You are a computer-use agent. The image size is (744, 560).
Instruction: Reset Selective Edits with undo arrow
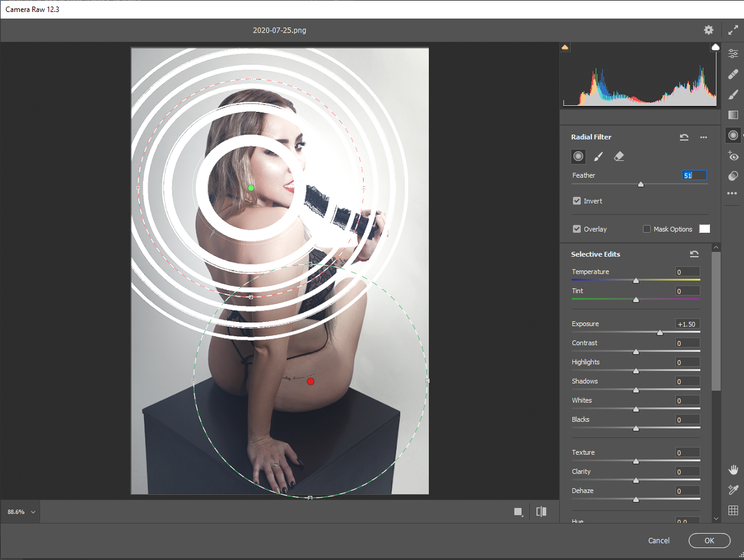[694, 254]
